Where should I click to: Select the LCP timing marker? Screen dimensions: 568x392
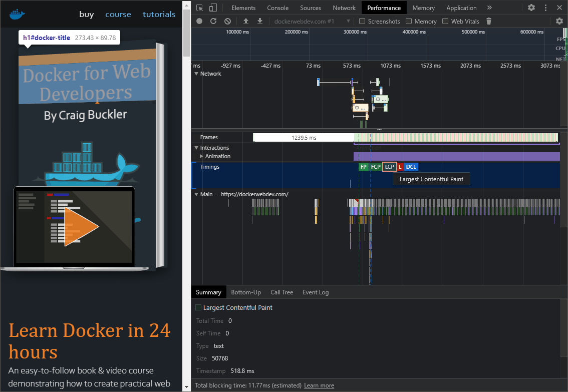[389, 167]
